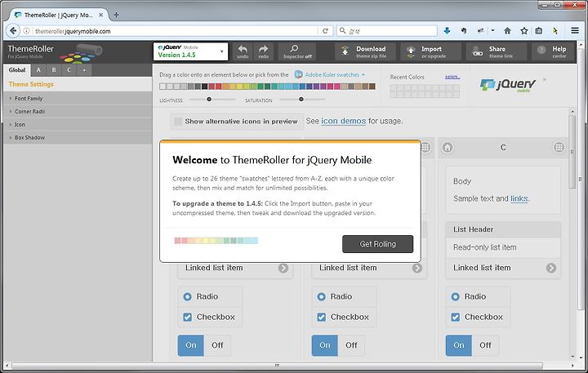Image resolution: width=588 pixels, height=373 pixels.
Task: Open the Adobe Kuler swatches dropdown
Action: pyautogui.click(x=335, y=74)
